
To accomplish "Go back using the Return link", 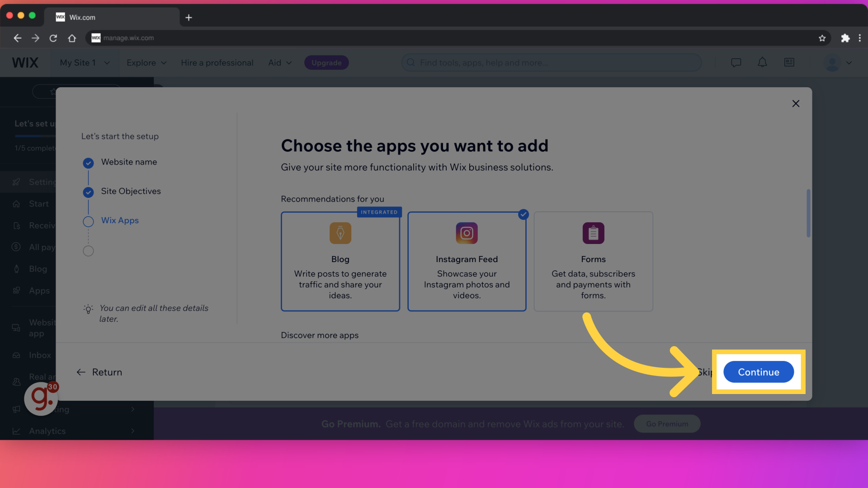I will click(99, 372).
